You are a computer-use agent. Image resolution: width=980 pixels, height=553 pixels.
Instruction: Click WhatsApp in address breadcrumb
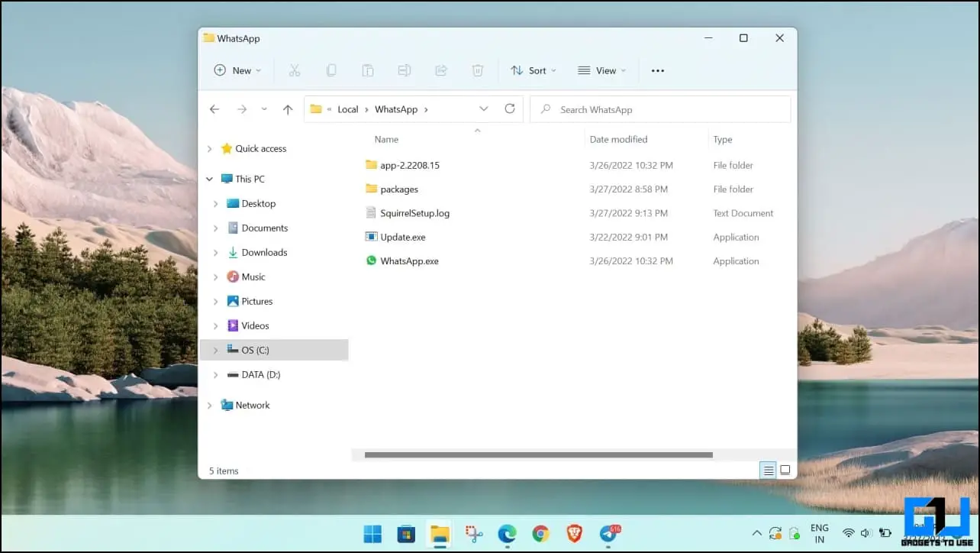coord(396,109)
